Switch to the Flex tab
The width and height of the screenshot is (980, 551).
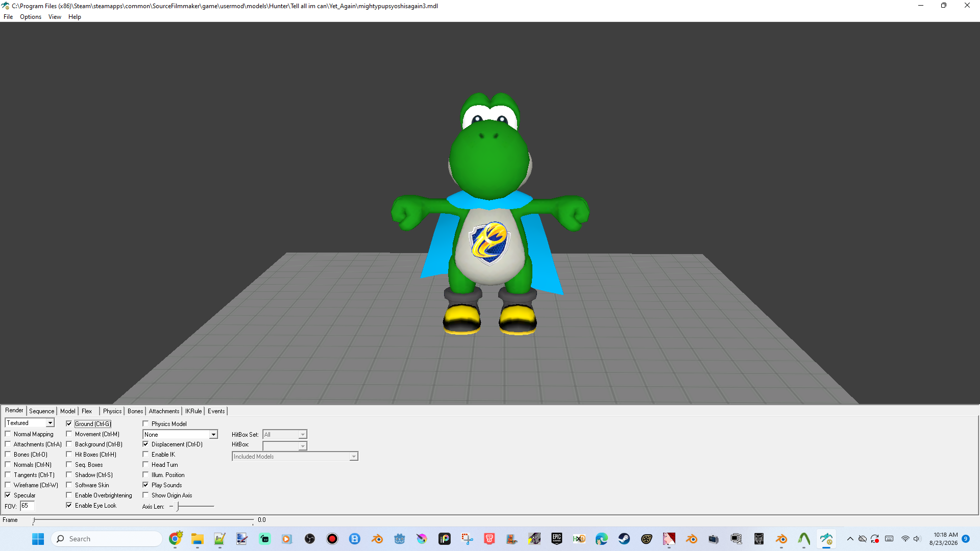pyautogui.click(x=87, y=411)
